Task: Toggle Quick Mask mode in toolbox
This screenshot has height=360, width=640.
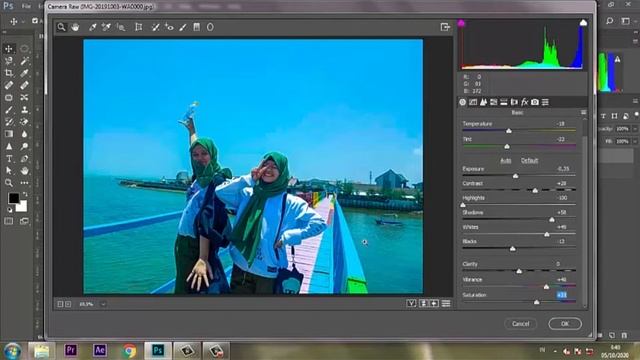Action: (9, 222)
